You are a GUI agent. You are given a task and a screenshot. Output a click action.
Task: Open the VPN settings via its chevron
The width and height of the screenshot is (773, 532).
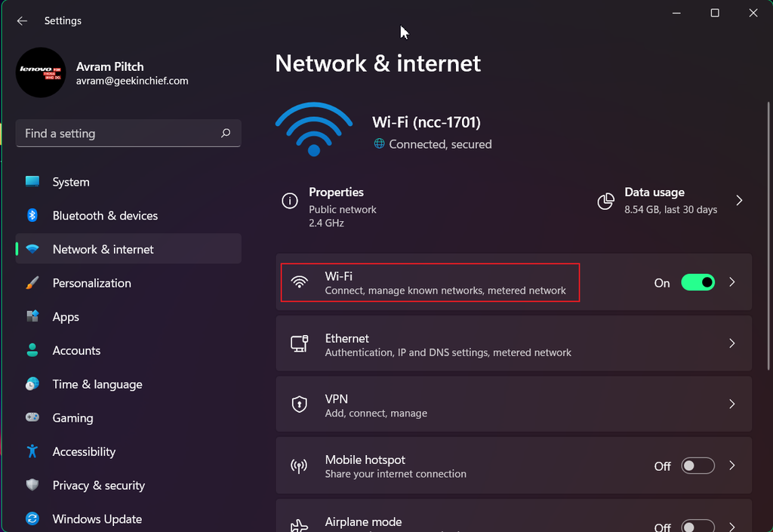[x=731, y=404]
